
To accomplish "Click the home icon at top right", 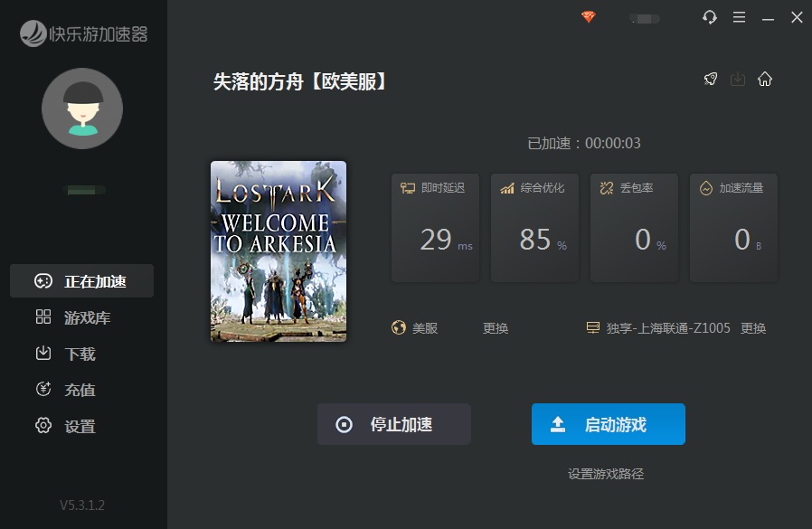I will tap(765, 79).
